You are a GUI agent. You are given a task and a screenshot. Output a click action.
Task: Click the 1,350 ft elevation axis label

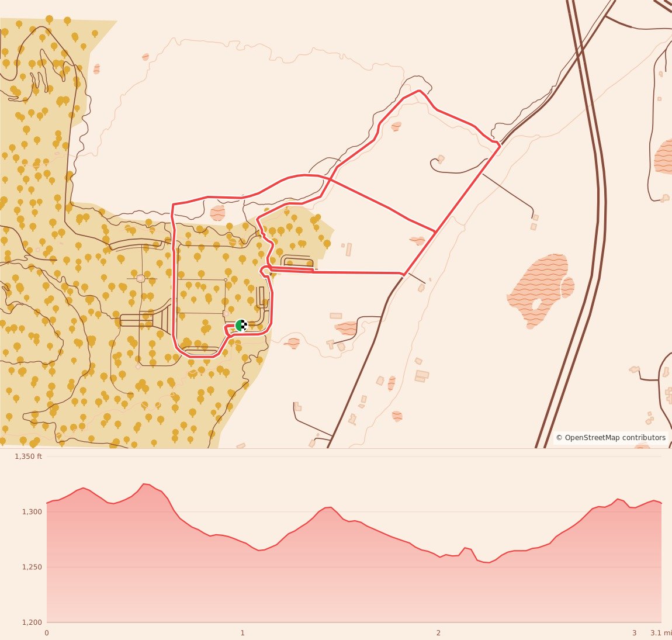[28, 456]
